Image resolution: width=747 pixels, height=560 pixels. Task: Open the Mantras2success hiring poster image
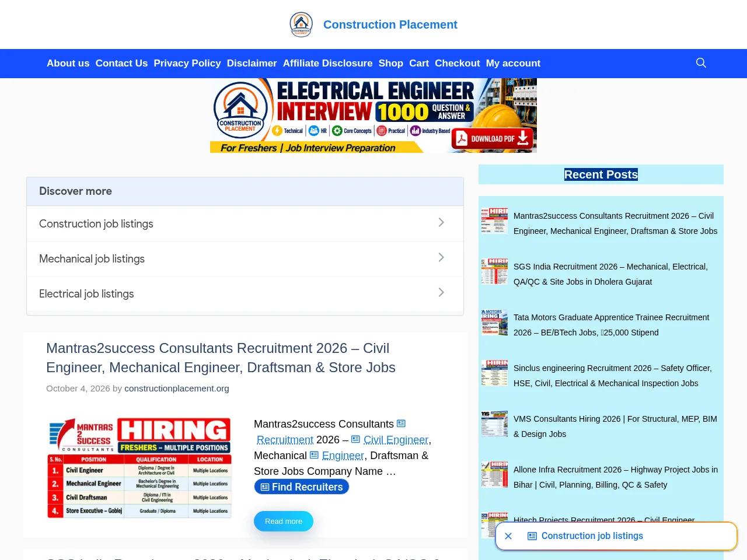139,468
